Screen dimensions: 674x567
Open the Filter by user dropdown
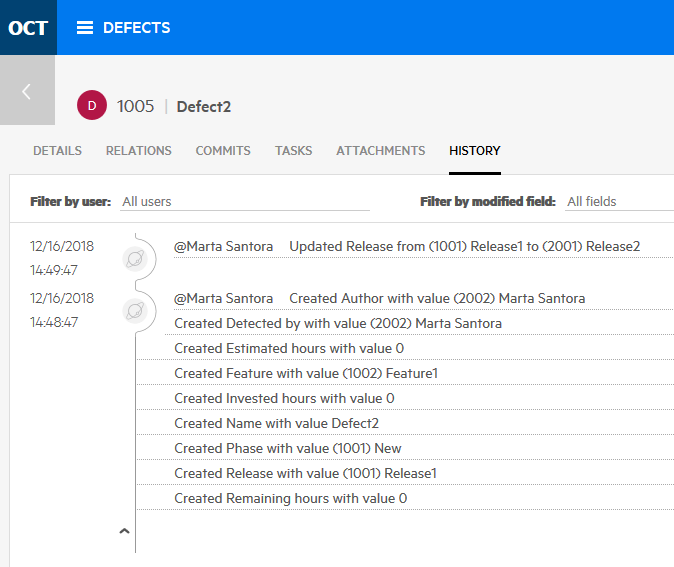245,202
